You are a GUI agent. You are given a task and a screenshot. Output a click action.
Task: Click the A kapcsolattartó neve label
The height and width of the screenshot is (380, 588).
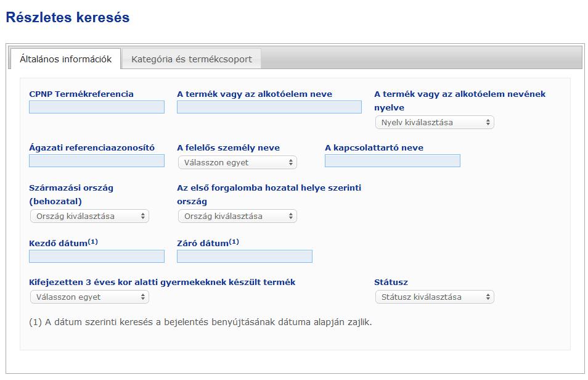click(374, 148)
